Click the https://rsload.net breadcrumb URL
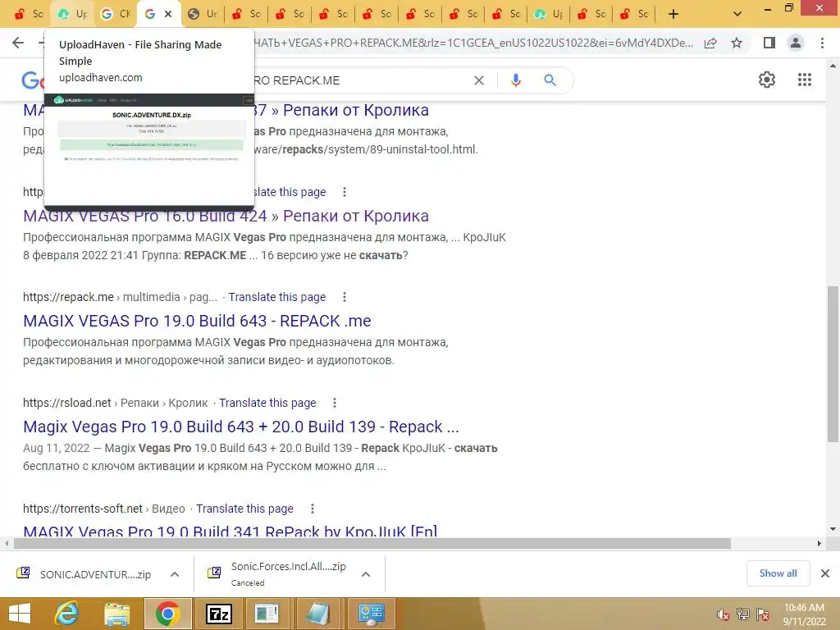840x630 pixels. [x=67, y=403]
